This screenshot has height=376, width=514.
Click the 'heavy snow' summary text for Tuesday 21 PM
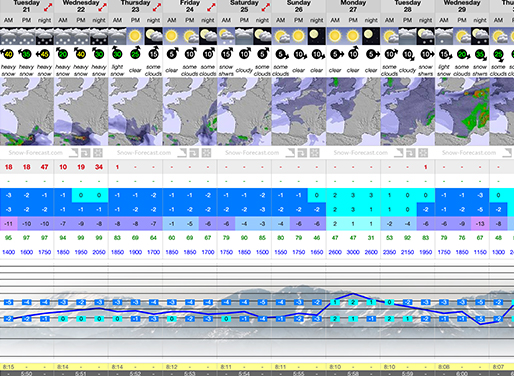pos(27,70)
